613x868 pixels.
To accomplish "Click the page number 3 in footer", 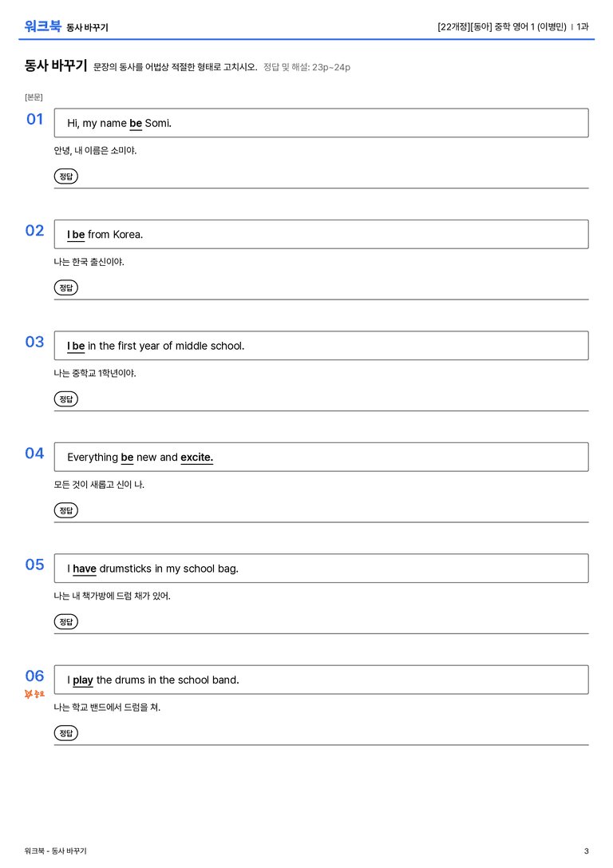I will [586, 851].
